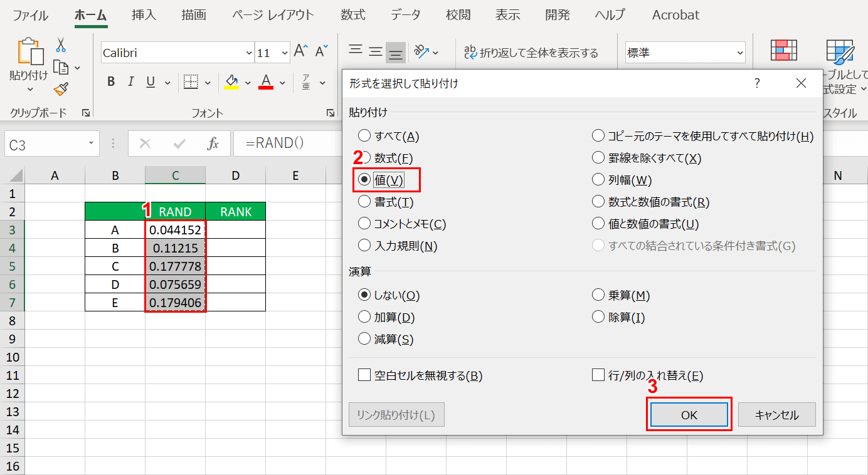This screenshot has width=868, height=475.
Task: Decrease font size with small A icon
Action: coord(321,52)
